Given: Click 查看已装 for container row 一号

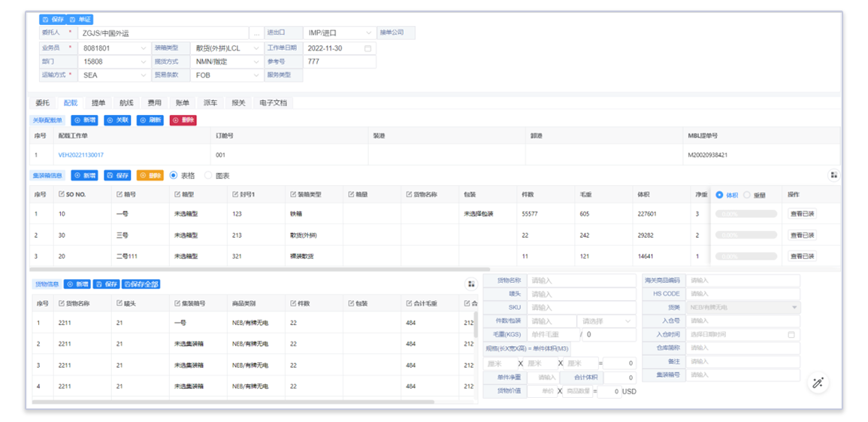Looking at the screenshot, I should coord(802,214).
